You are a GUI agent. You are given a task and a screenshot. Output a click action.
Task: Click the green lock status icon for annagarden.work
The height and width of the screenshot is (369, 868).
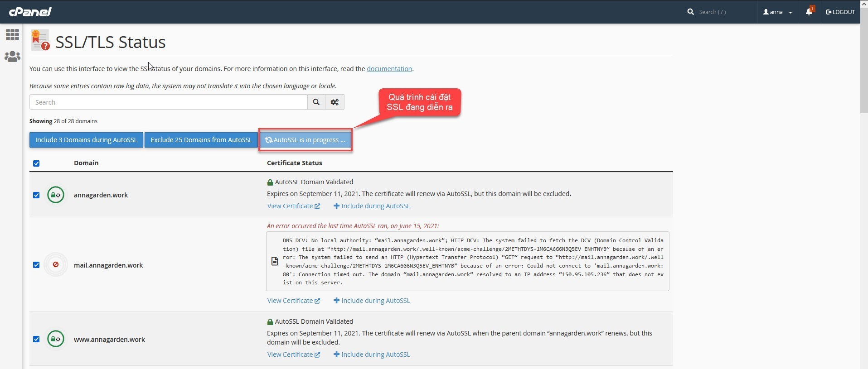click(56, 195)
